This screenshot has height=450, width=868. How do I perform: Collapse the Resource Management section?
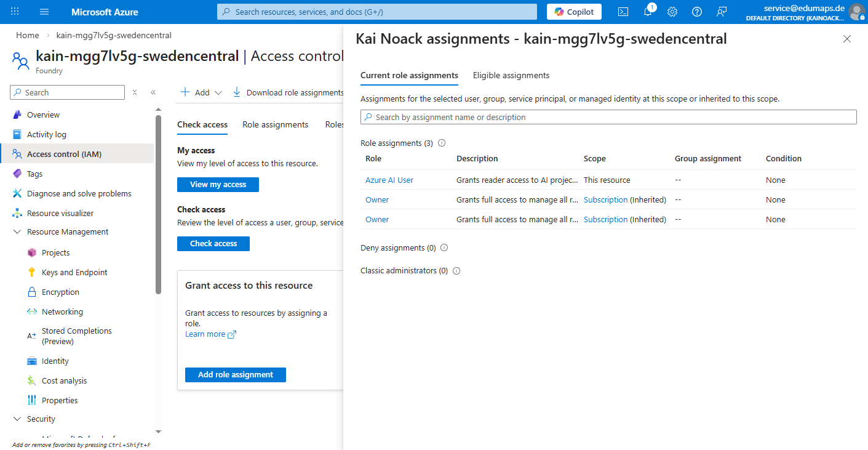pyautogui.click(x=17, y=232)
